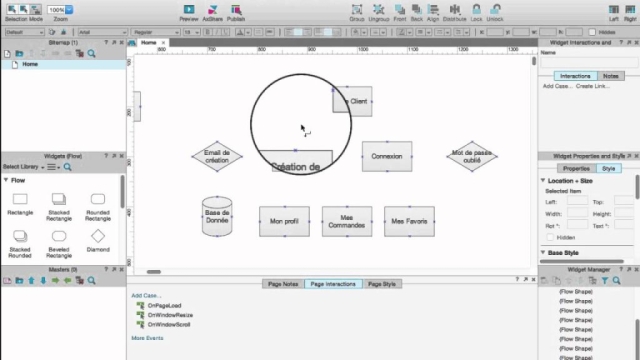Open the Distribute tool
Image resolution: width=640 pixels, height=360 pixels.
tap(454, 9)
